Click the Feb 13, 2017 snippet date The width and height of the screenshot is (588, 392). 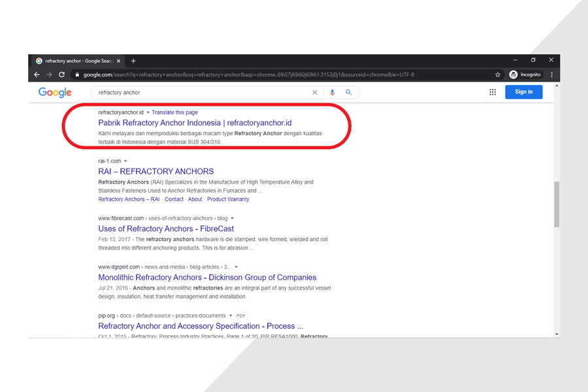(114, 239)
